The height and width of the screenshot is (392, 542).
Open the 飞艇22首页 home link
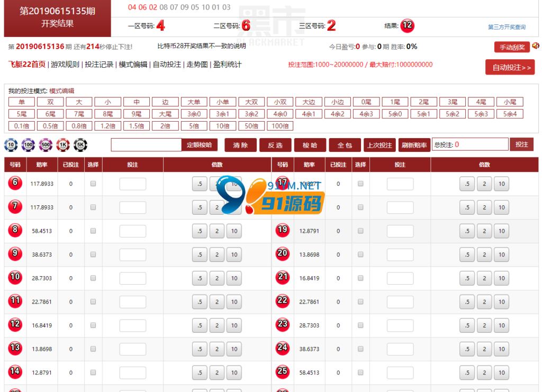coord(26,65)
